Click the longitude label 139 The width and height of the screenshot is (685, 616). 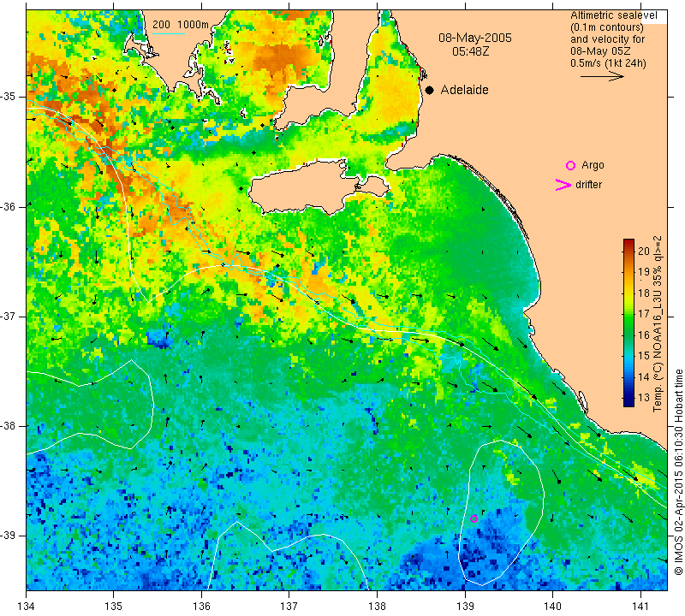(x=465, y=607)
